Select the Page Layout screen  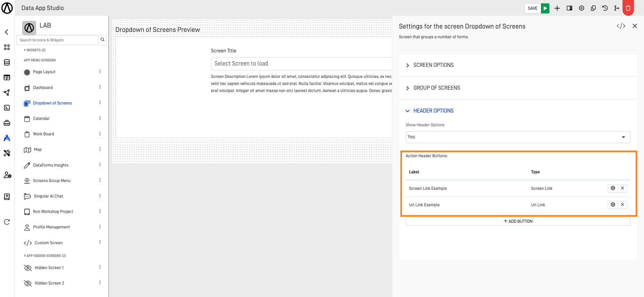(44, 72)
